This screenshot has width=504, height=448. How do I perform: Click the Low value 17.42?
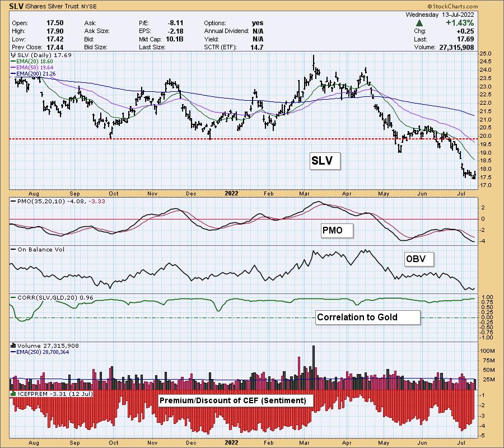coord(55,39)
